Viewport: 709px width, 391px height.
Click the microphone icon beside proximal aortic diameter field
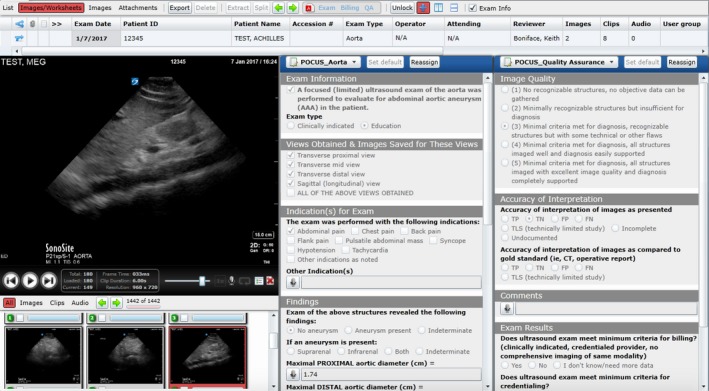click(x=293, y=374)
